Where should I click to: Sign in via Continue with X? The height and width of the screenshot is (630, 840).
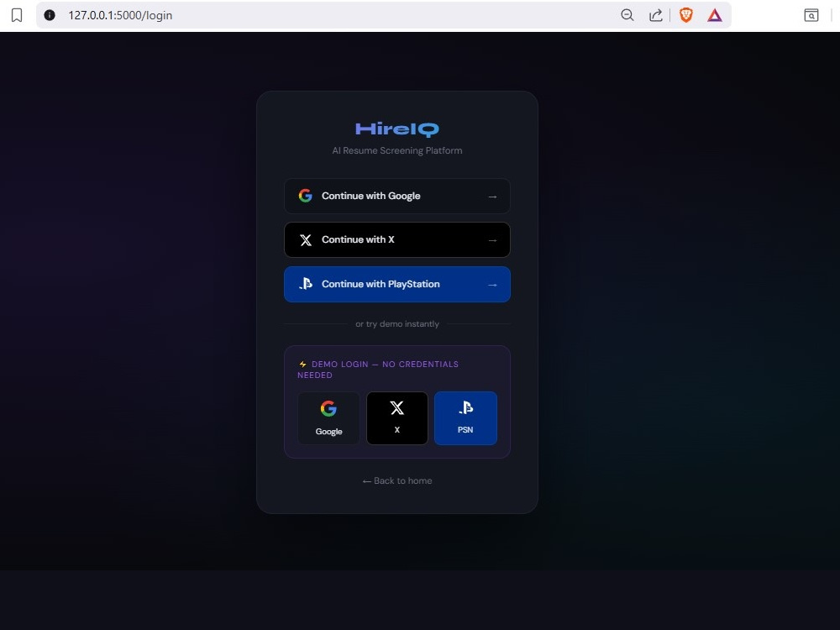tap(397, 240)
